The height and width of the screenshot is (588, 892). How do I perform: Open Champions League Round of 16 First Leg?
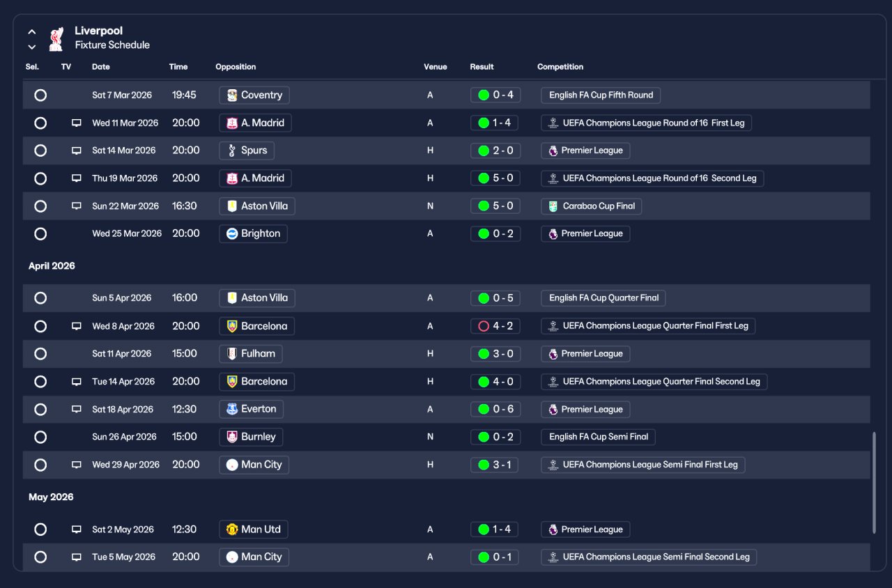pyautogui.click(x=647, y=123)
